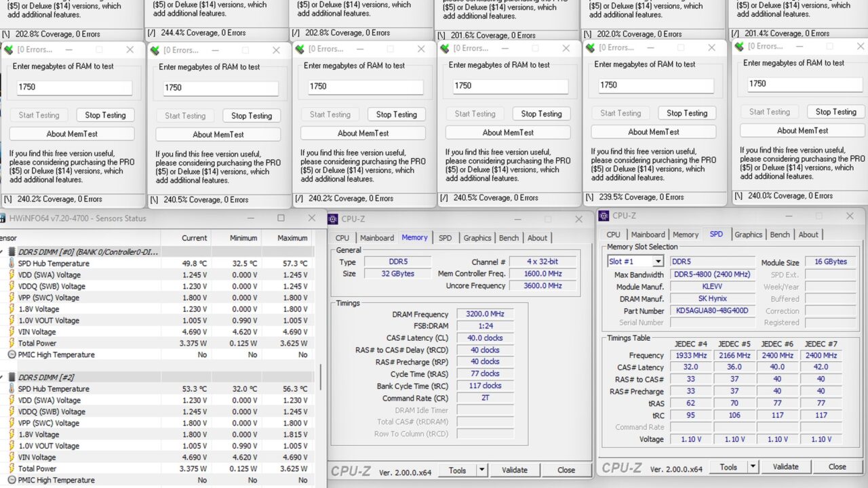Click the '49.8 °C' current temperature value
Image resolution: width=868 pixels, height=488 pixels.
(195, 264)
